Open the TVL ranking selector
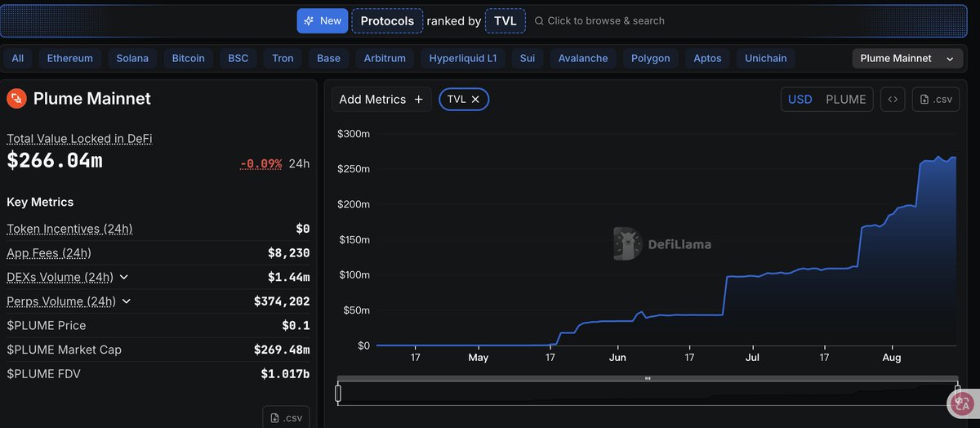Viewport: 980px width, 428px height. point(505,20)
